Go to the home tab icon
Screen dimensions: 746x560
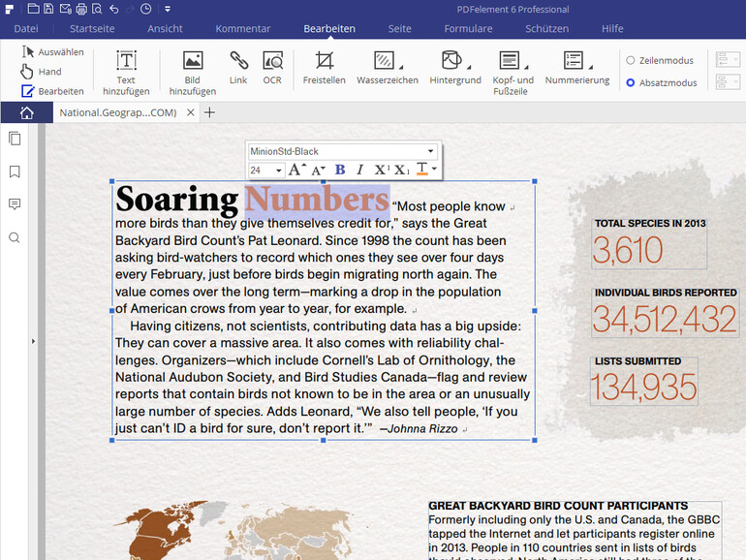coord(26,112)
